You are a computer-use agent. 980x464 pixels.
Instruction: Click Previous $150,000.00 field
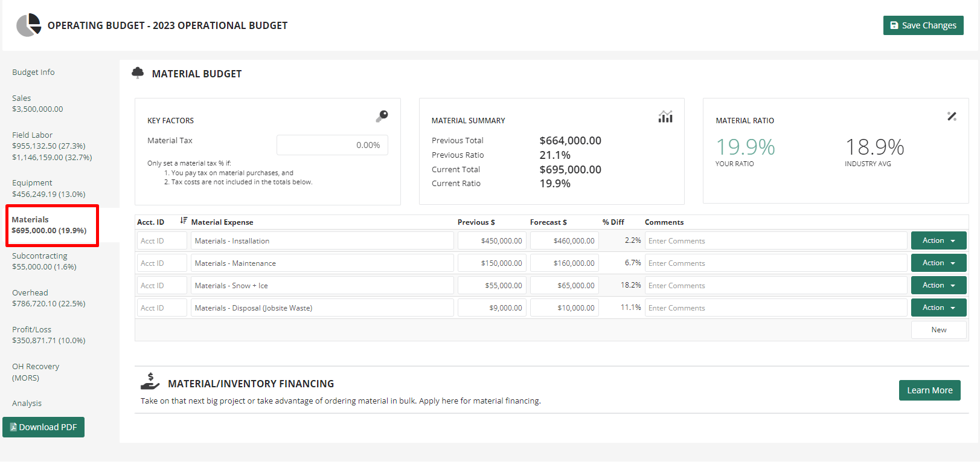[x=492, y=263]
